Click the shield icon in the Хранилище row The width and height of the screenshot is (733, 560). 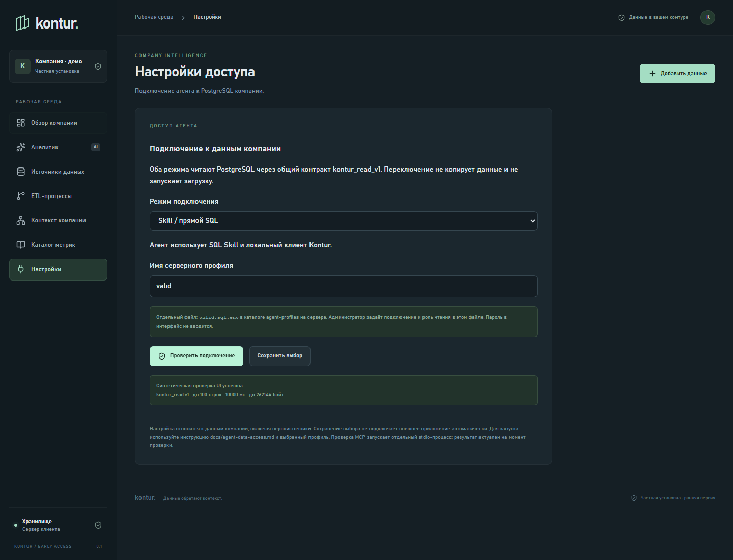(x=98, y=525)
